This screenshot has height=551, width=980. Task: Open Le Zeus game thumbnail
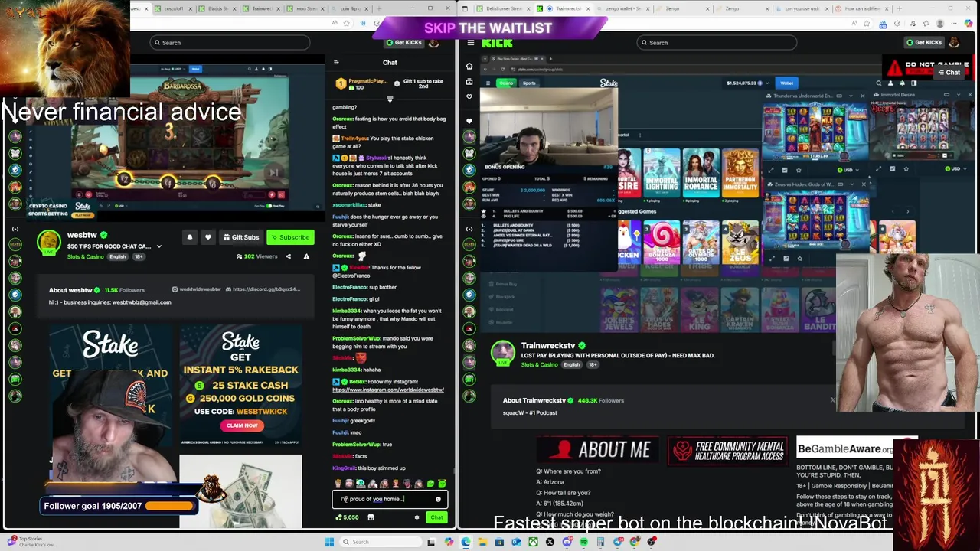(740, 243)
